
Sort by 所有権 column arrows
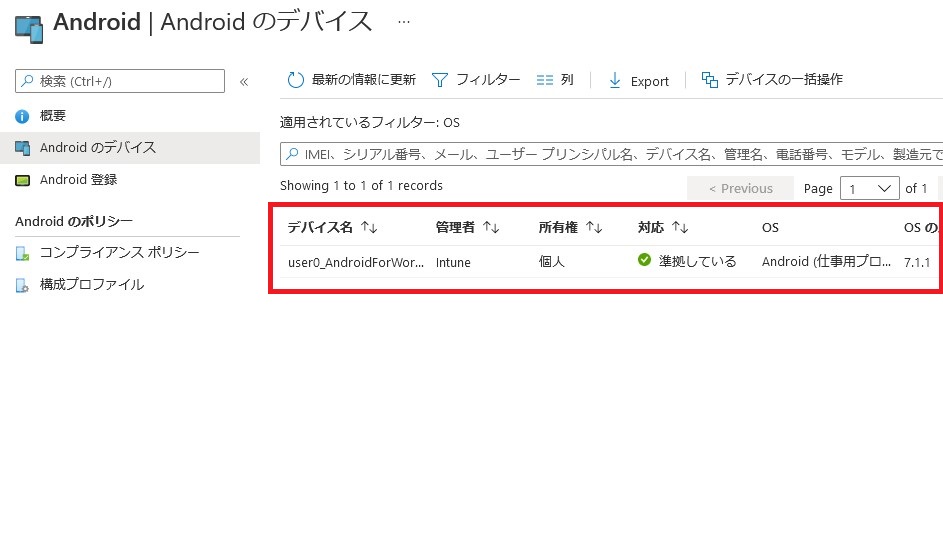tap(594, 227)
